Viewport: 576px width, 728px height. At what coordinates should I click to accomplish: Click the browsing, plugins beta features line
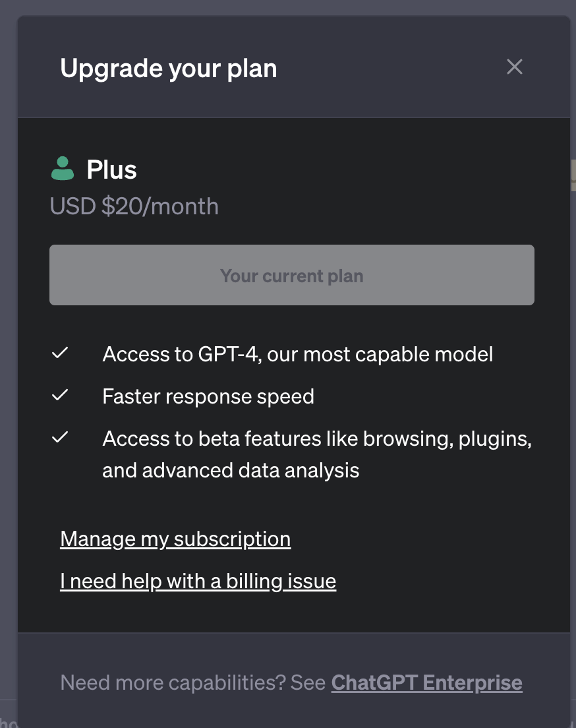317,439
